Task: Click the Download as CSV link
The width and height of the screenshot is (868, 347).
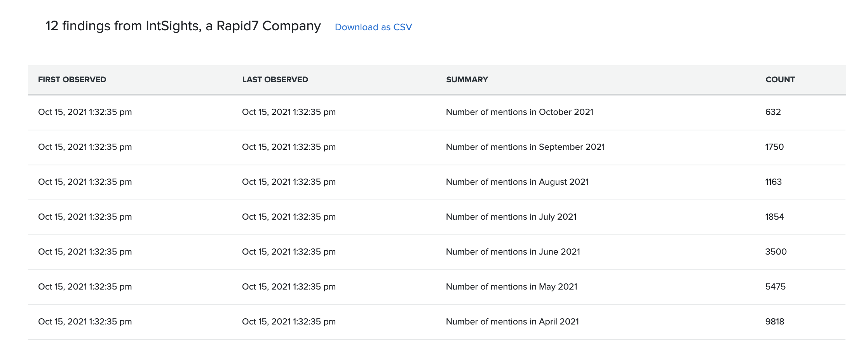Action: (373, 27)
